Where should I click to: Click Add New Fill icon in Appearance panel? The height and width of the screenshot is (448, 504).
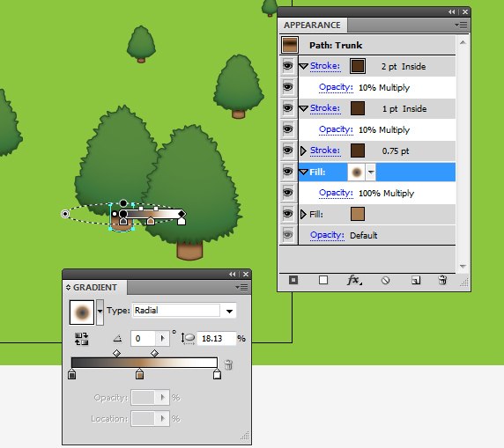coord(323,280)
